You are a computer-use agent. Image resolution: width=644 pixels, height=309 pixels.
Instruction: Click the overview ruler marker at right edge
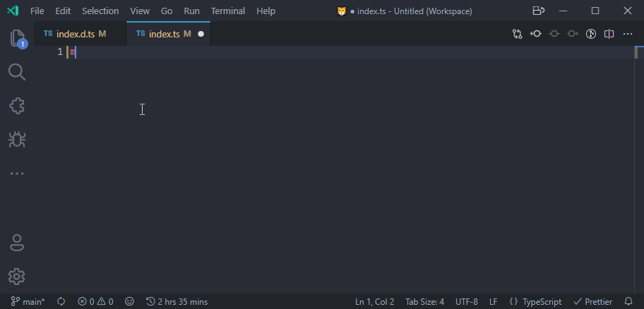[x=636, y=52]
